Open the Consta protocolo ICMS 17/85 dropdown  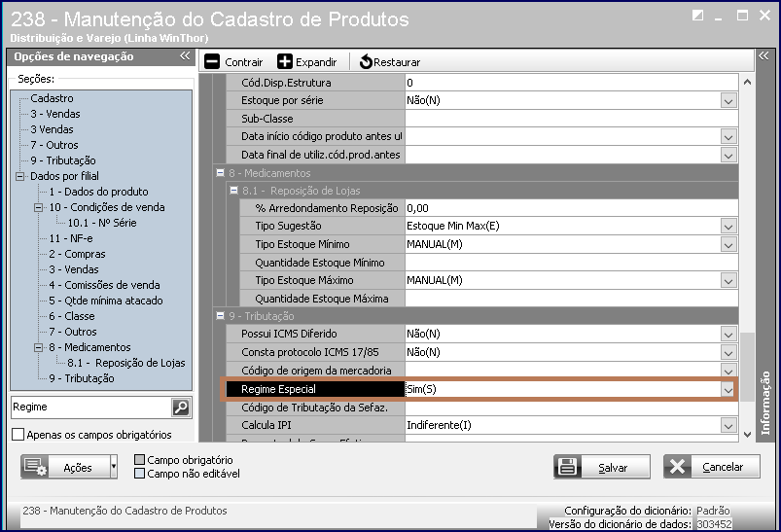pos(728,353)
